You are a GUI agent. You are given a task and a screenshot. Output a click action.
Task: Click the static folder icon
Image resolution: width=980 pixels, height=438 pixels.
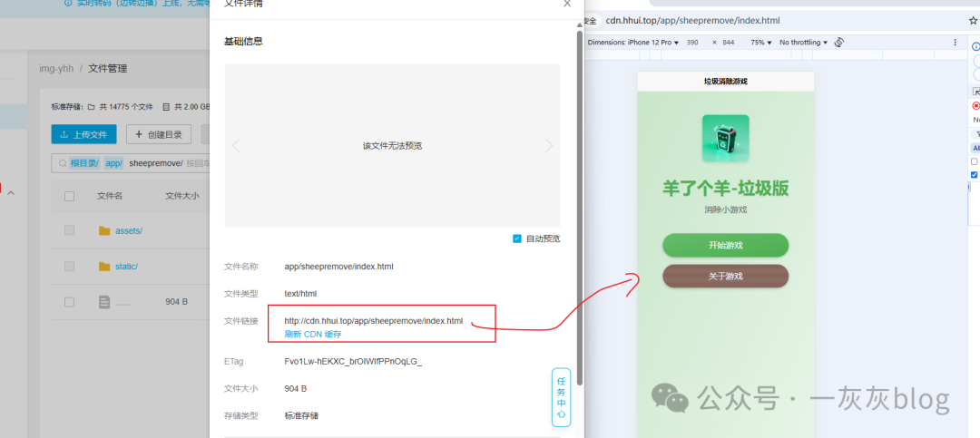click(x=104, y=267)
